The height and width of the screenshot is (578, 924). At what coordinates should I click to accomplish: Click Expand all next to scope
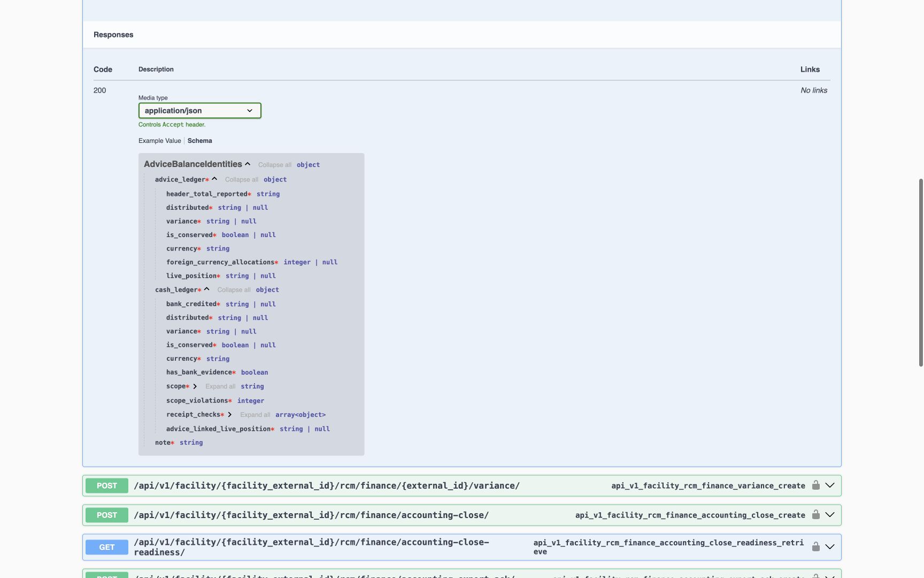point(220,386)
